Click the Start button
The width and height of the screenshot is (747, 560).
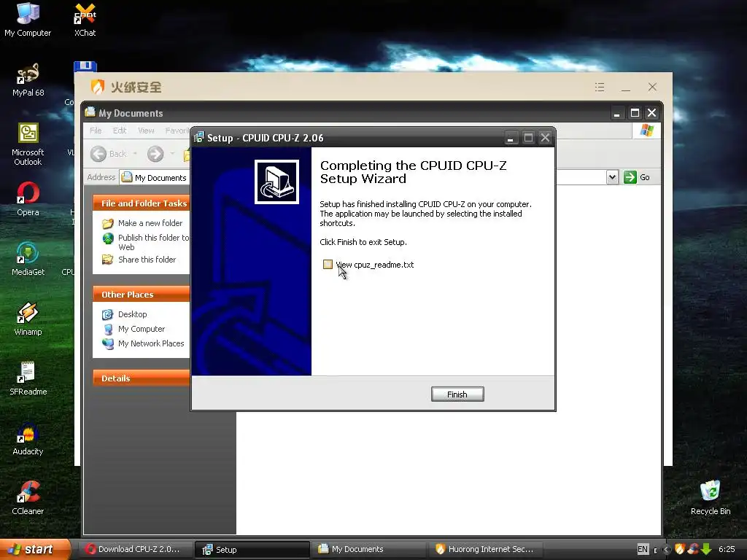[35, 550]
